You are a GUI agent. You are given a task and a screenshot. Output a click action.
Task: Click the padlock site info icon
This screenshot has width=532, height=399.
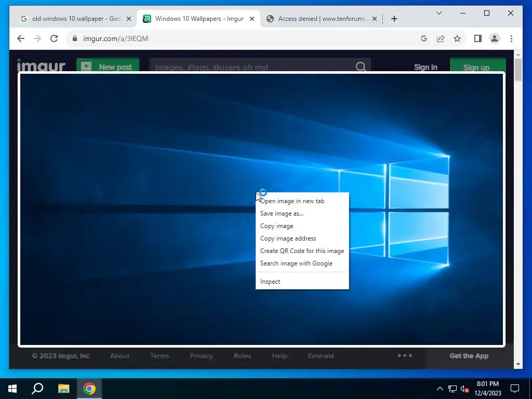tap(75, 38)
